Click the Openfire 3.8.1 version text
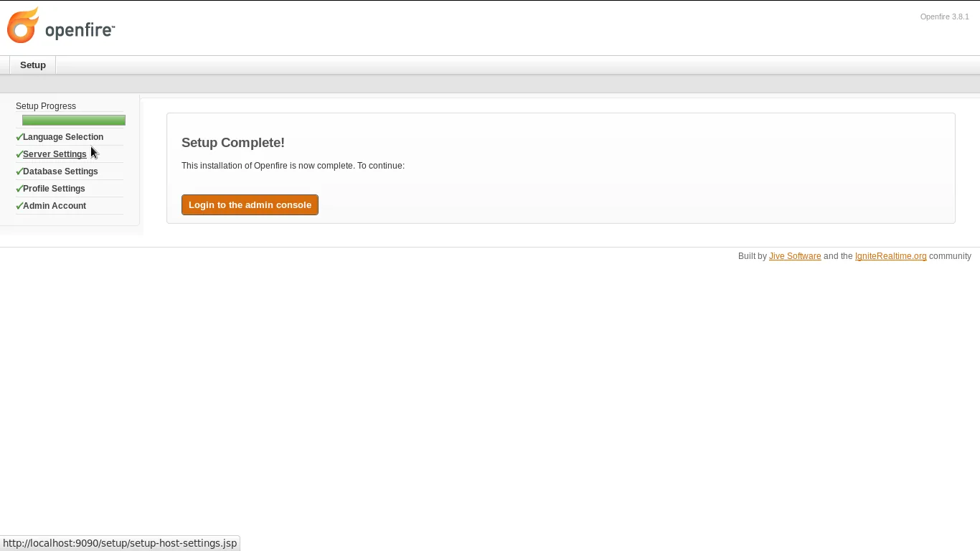Image resolution: width=980 pixels, height=551 pixels. pos(944,17)
